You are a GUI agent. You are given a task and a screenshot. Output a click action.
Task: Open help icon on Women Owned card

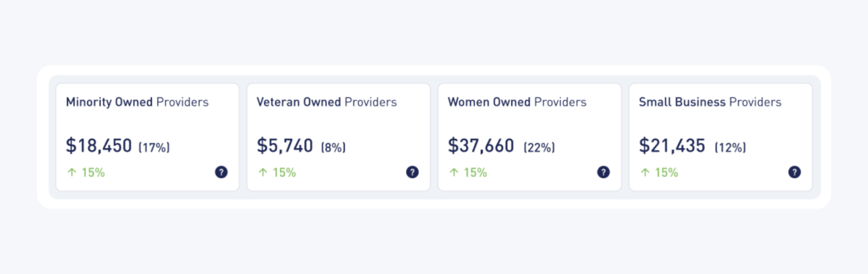[603, 172]
